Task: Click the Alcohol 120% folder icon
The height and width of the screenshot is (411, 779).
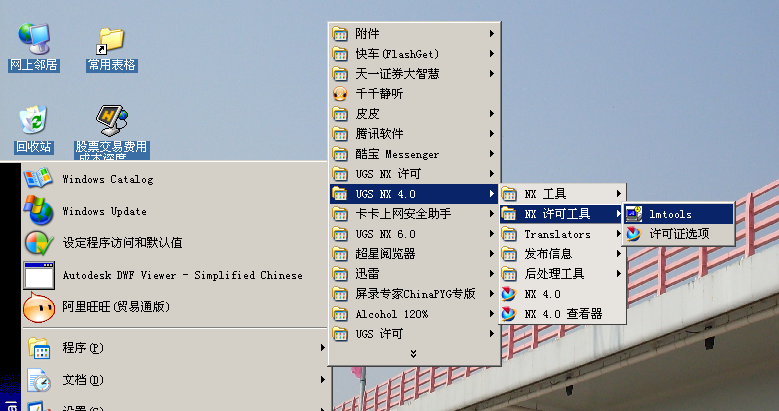Action: [x=340, y=314]
